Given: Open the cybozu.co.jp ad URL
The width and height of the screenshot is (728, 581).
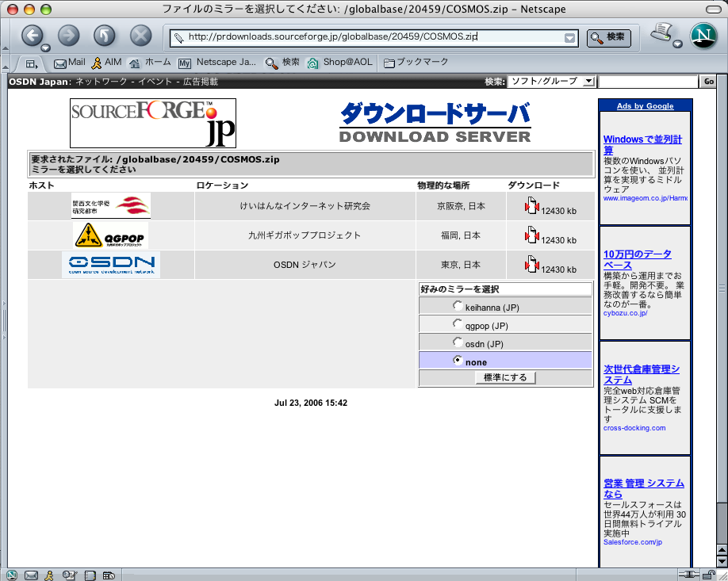Looking at the screenshot, I should (626, 313).
